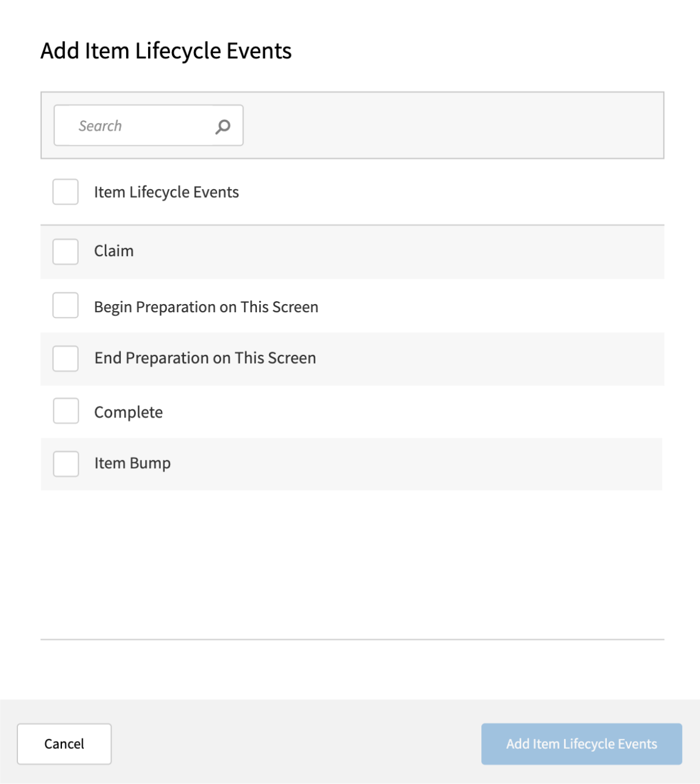Screen dimensions: 700x784
Task: Click the Item Bump highlighted row
Action: [x=405, y=463]
